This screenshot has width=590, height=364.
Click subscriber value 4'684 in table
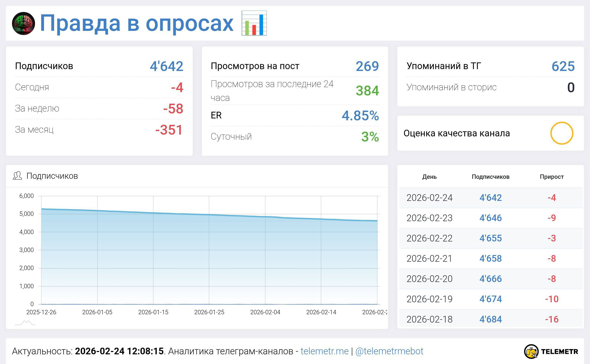click(x=490, y=319)
